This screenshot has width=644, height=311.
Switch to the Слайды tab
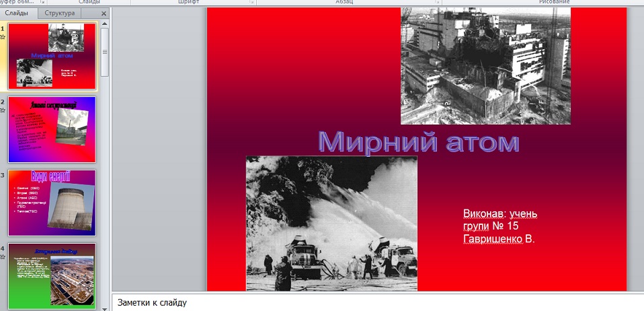tap(17, 13)
